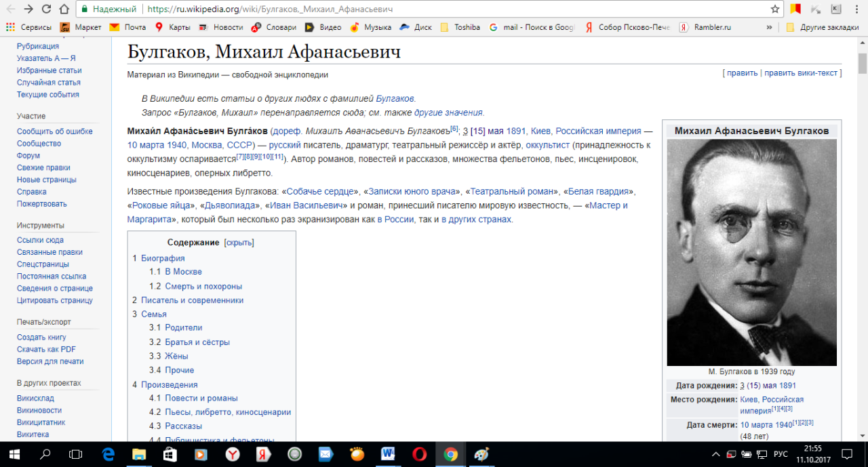Click править вики-текст link
This screenshot has width=868, height=467.
(801, 73)
